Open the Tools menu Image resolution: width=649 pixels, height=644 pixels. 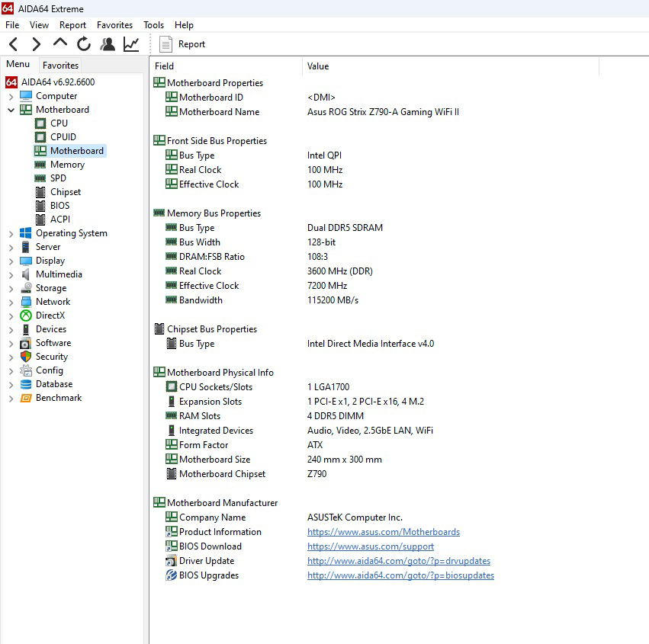click(x=153, y=25)
